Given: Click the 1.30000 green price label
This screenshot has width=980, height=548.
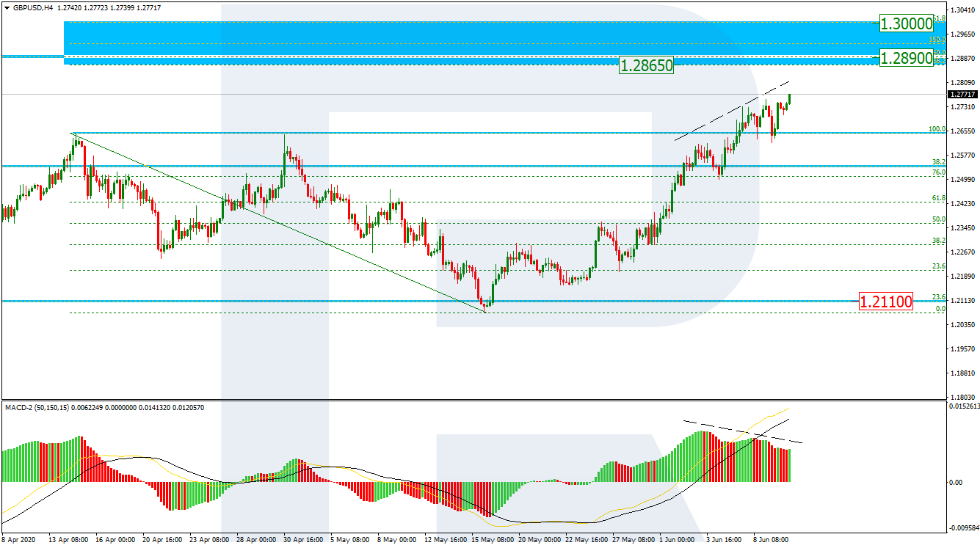Looking at the screenshot, I should (x=907, y=23).
